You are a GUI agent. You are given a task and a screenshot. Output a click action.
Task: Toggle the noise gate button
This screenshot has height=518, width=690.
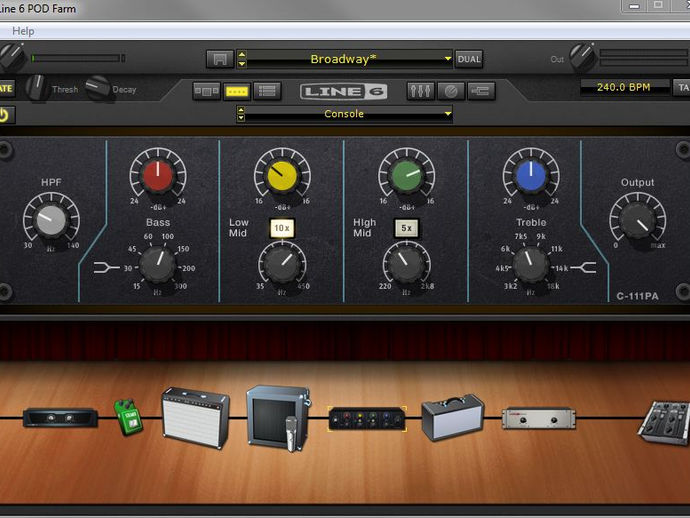coord(7,88)
